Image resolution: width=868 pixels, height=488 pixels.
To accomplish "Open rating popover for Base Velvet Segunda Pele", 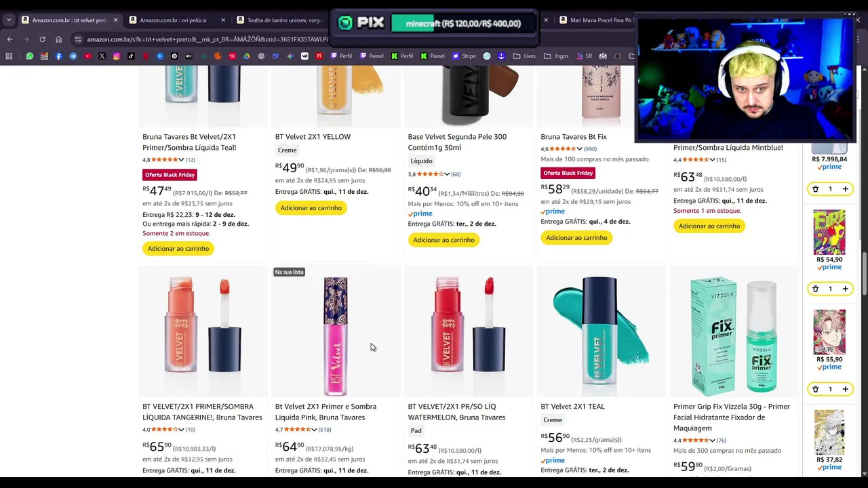I will coord(447,175).
